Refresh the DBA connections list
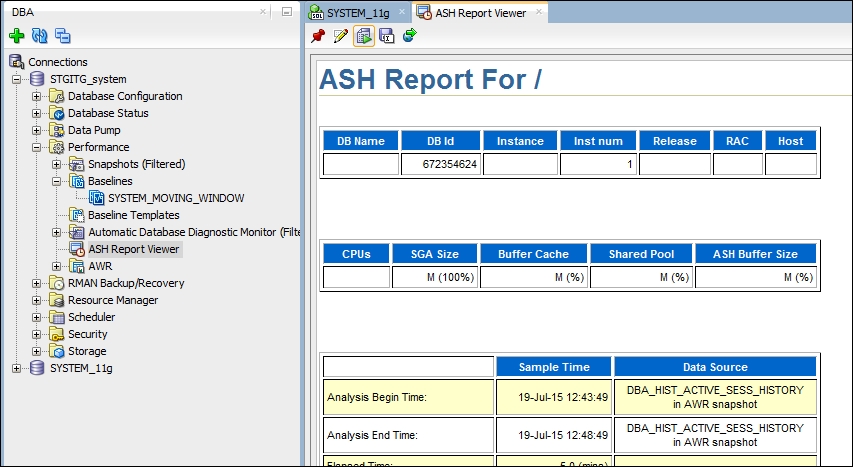This screenshot has height=467, width=853. click(40, 36)
